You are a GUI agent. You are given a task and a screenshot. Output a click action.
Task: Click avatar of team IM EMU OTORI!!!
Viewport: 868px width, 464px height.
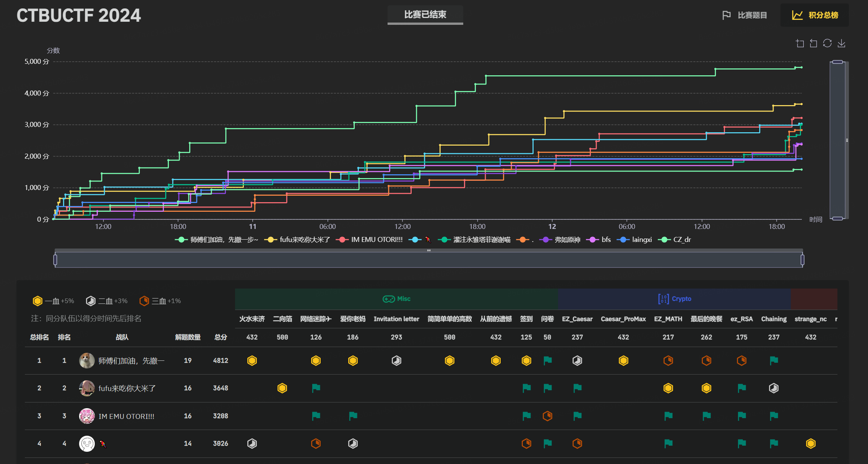pyautogui.click(x=87, y=416)
